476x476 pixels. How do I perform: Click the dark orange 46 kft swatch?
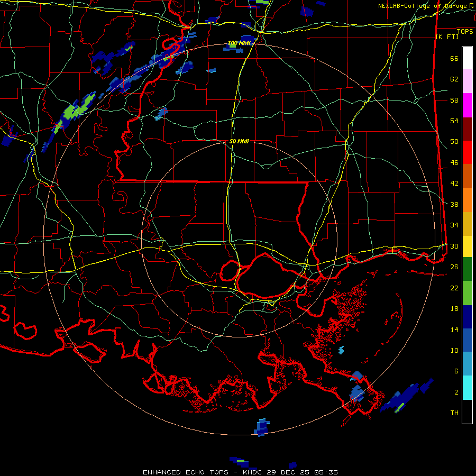coord(467,176)
